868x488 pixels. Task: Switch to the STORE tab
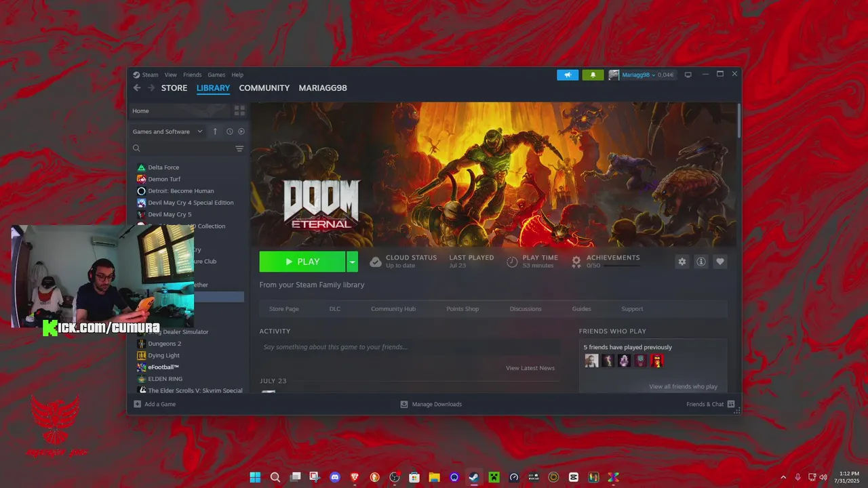click(174, 88)
